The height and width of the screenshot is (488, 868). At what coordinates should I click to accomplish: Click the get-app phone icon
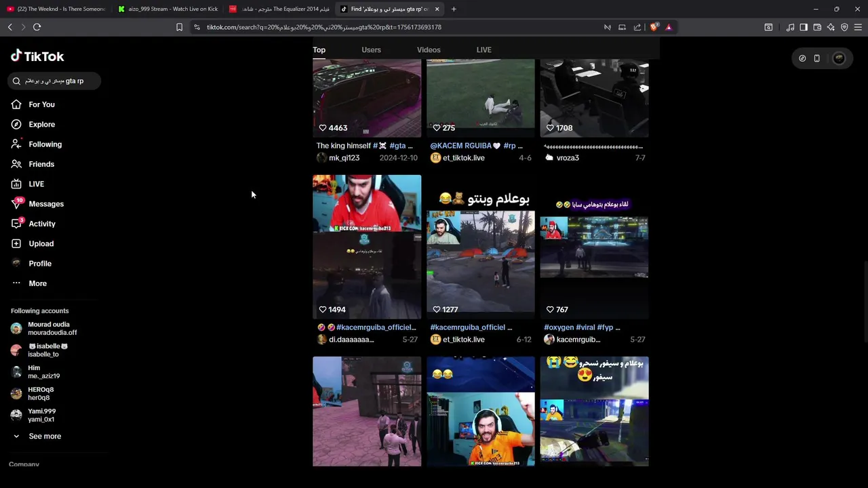coord(816,58)
